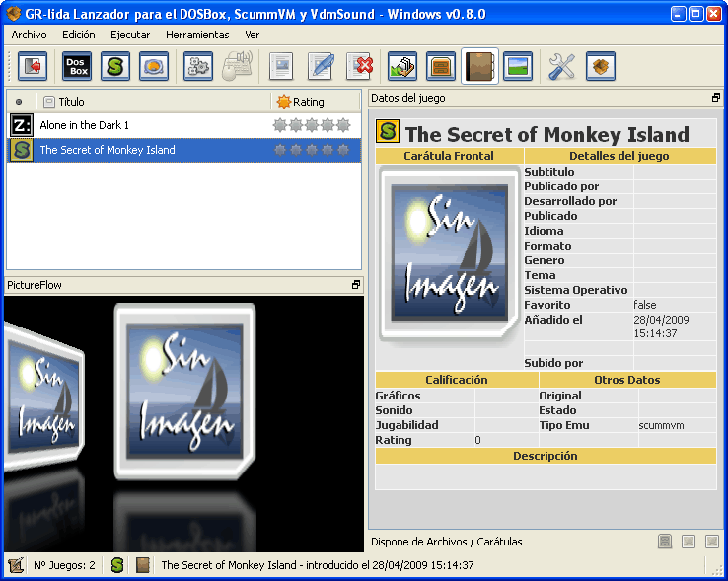Sort list by Título column header
Viewport: 728px width, 581px height.
153,102
